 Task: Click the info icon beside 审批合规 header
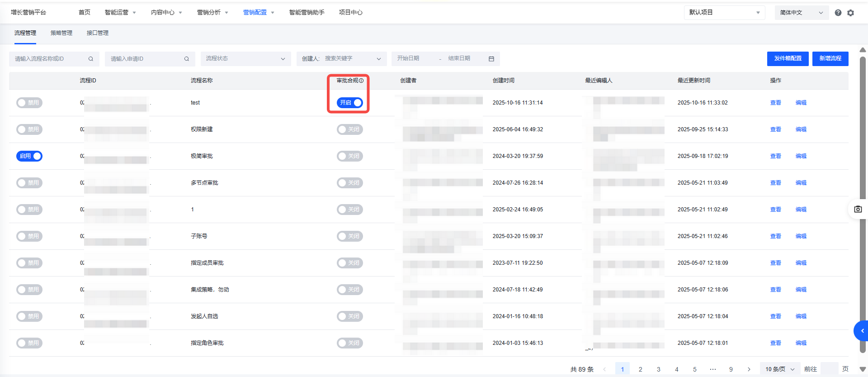pos(361,81)
